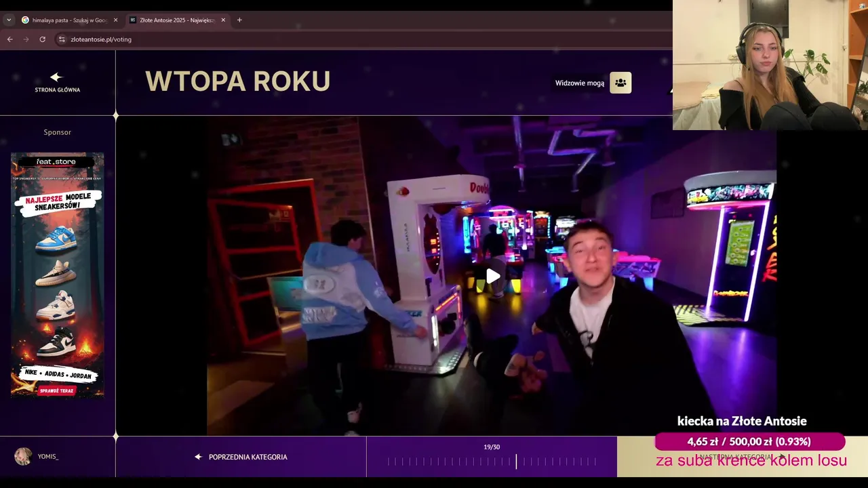The image size is (868, 488).
Task: Play the Wtopa Roku video
Action: point(493,276)
